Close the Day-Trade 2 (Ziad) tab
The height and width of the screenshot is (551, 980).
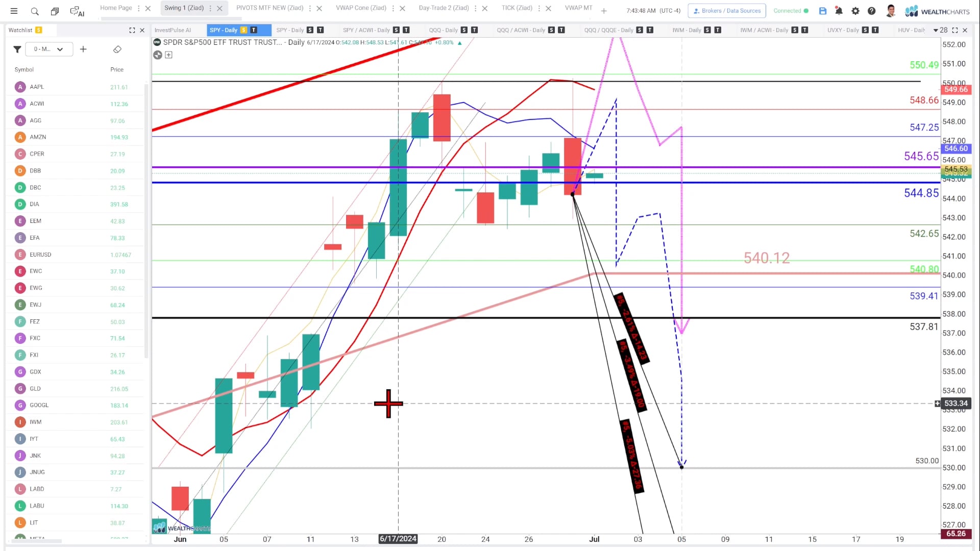click(x=485, y=8)
